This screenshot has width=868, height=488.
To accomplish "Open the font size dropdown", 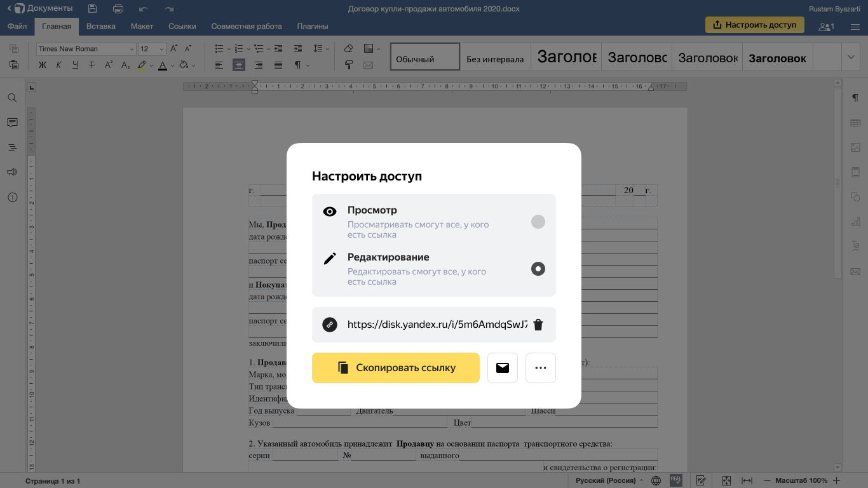I will 153,49.
